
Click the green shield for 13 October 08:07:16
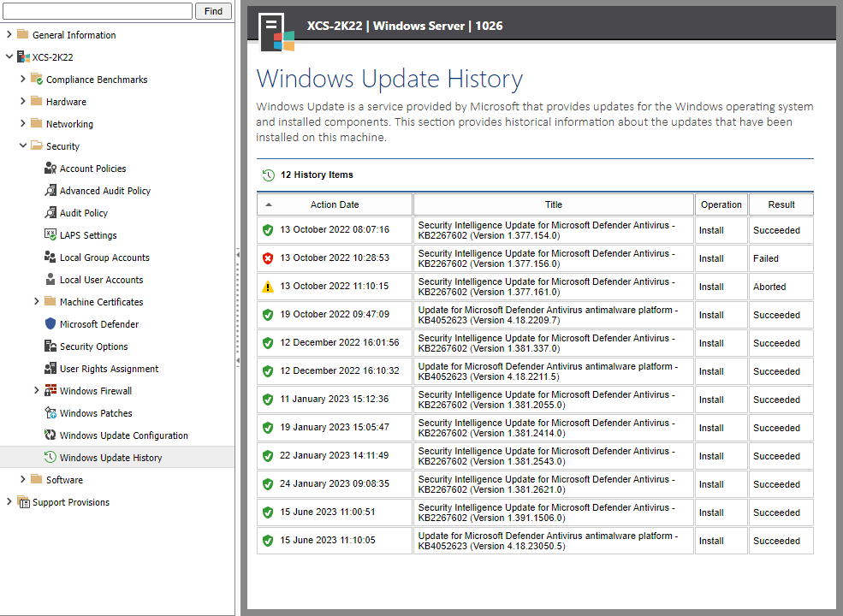click(268, 230)
